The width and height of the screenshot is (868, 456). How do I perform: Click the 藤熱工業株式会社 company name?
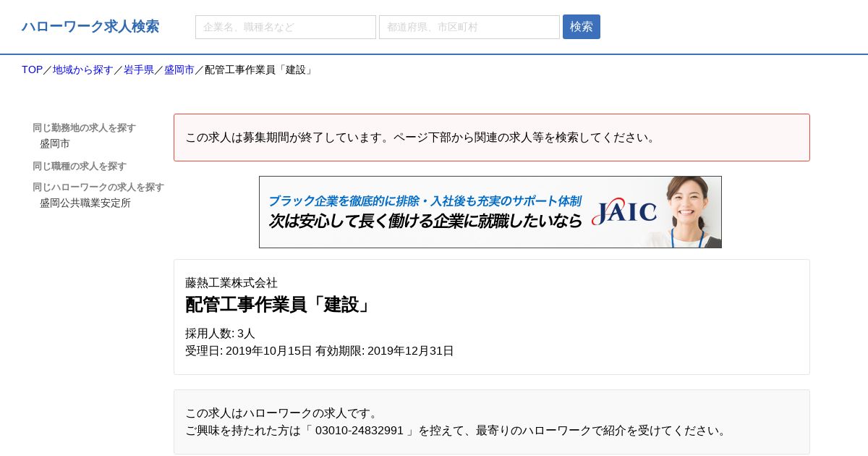pos(231,282)
